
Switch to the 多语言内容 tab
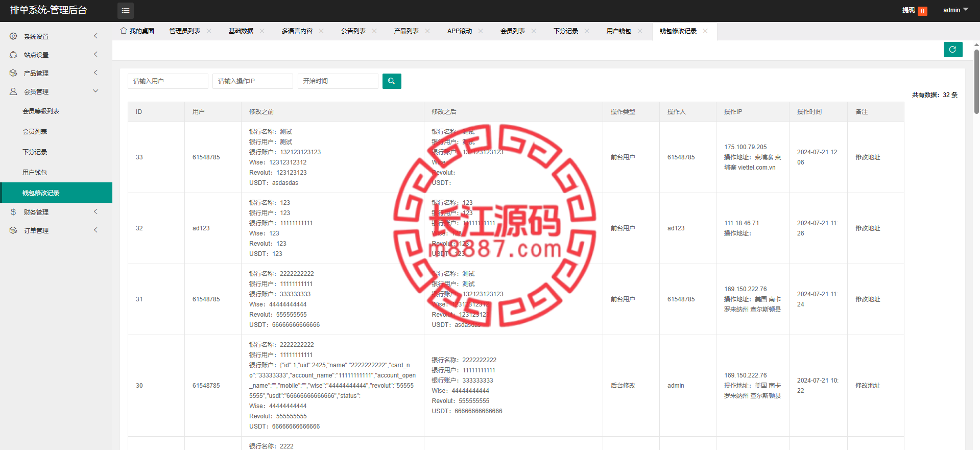coord(297,31)
